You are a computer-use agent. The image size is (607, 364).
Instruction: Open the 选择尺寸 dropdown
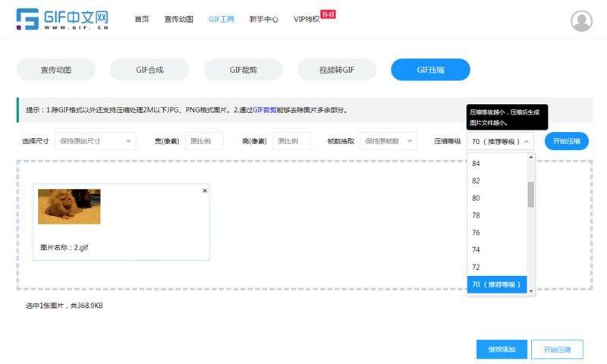[96, 141]
